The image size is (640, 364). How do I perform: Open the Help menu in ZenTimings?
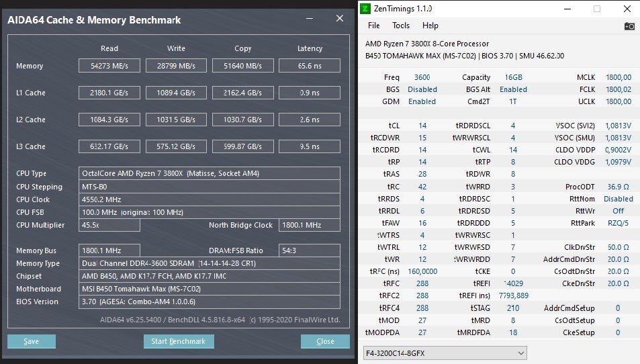tap(430, 26)
